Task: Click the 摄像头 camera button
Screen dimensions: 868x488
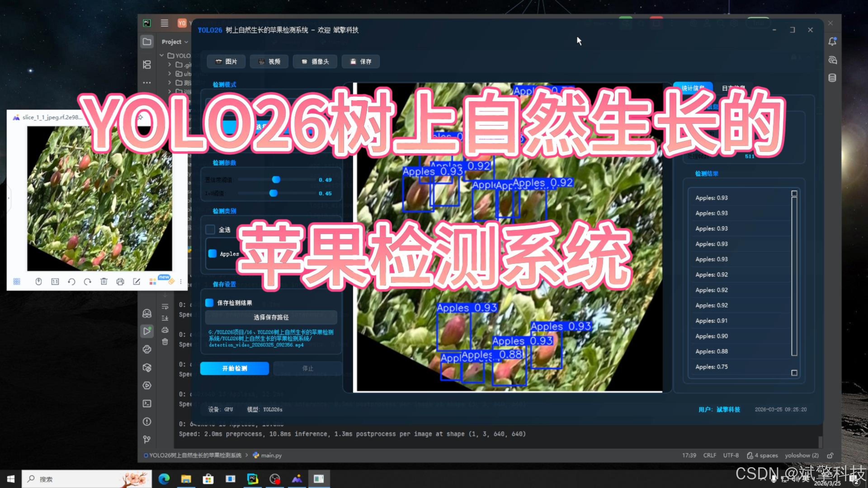Action: click(315, 62)
